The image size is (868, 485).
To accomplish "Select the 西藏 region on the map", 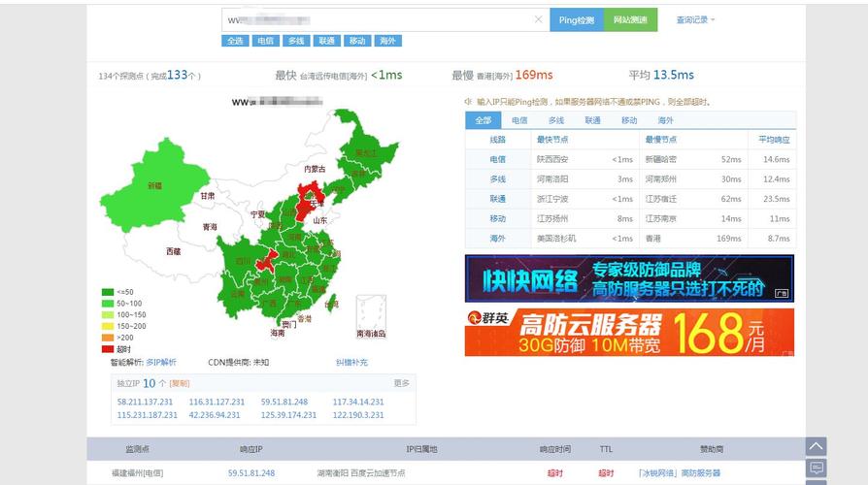I will (173, 251).
